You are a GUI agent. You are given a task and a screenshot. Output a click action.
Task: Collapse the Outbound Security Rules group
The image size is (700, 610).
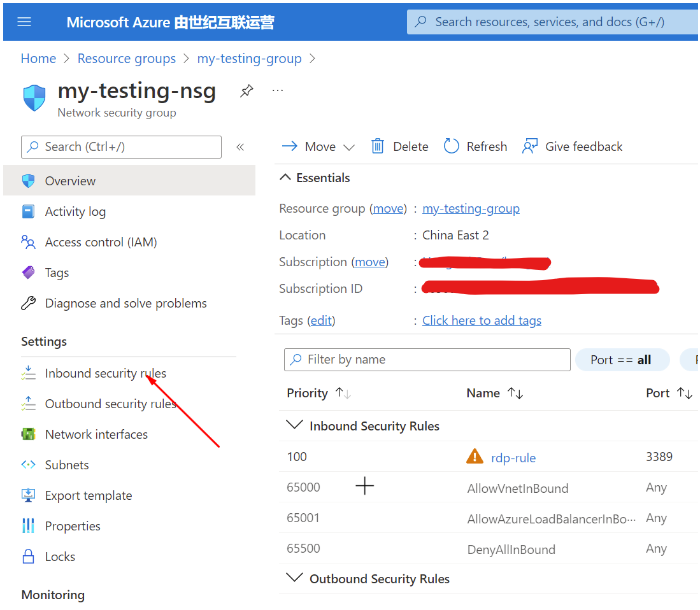tap(294, 577)
